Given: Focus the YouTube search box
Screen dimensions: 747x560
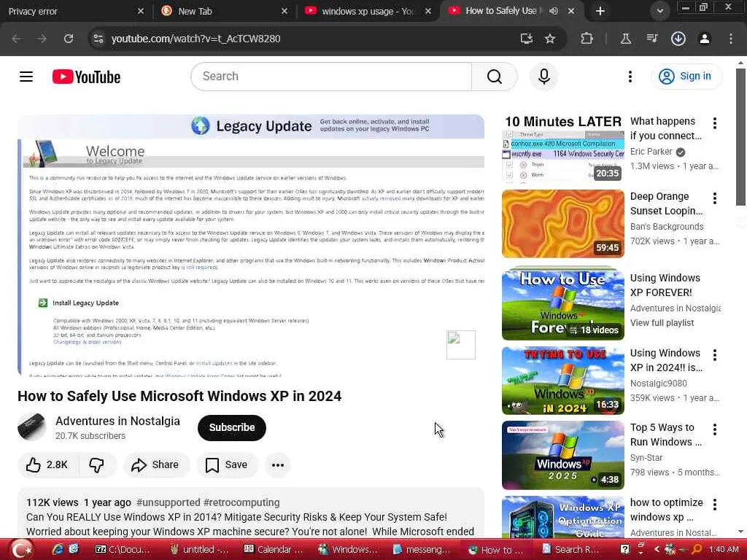Looking at the screenshot, I should [x=331, y=76].
